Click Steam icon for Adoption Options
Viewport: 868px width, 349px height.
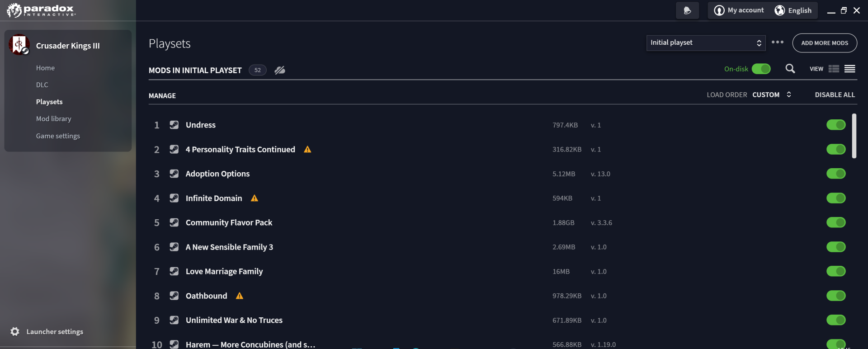tap(174, 174)
